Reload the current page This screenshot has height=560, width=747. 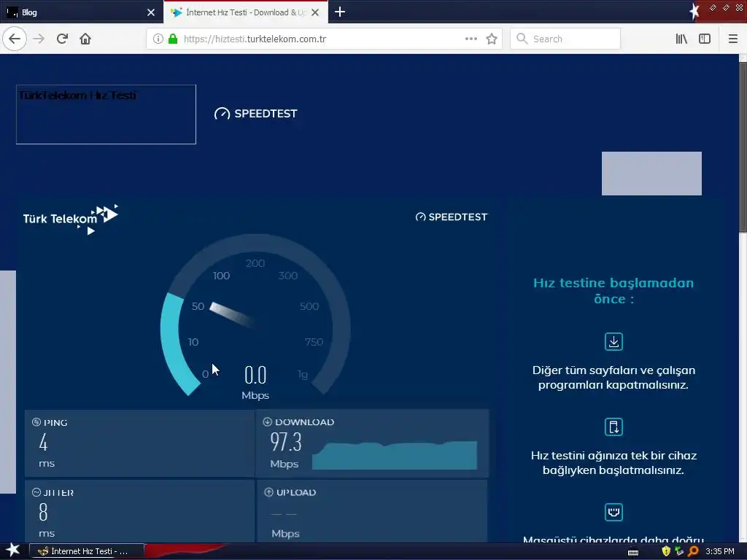coord(62,39)
